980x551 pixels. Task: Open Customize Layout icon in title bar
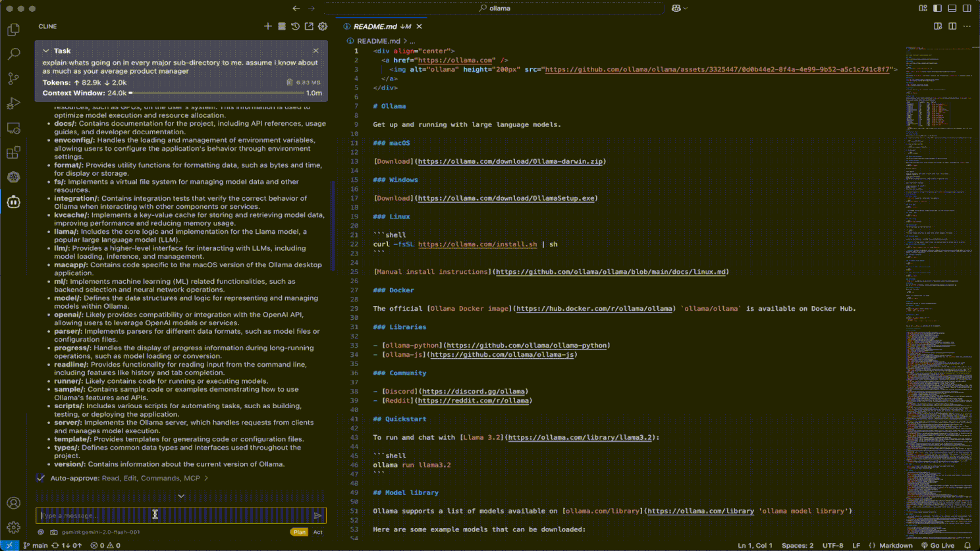923,9
